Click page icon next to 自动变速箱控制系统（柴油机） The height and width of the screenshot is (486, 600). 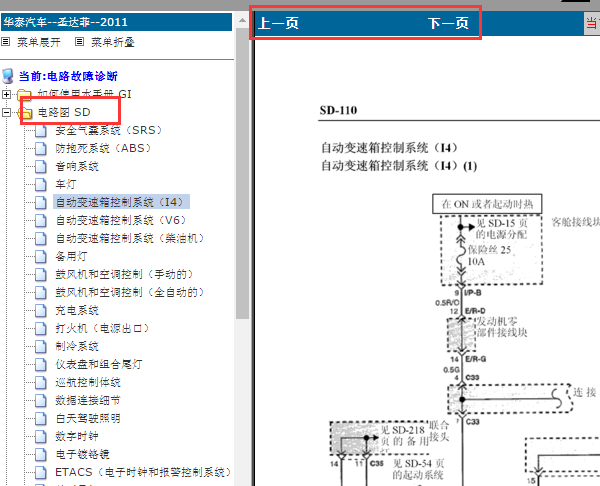pyautogui.click(x=41, y=238)
